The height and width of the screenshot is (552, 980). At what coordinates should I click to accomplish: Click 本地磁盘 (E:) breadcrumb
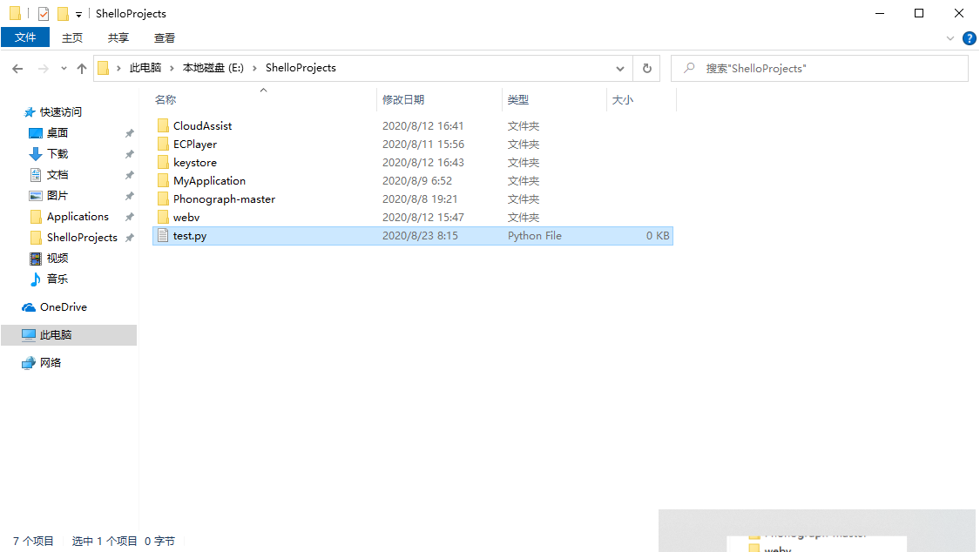(213, 67)
